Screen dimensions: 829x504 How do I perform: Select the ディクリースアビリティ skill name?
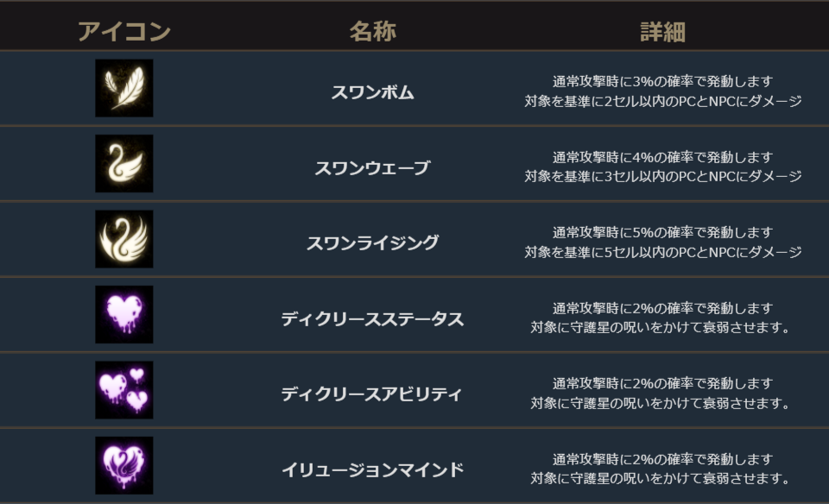372,394
